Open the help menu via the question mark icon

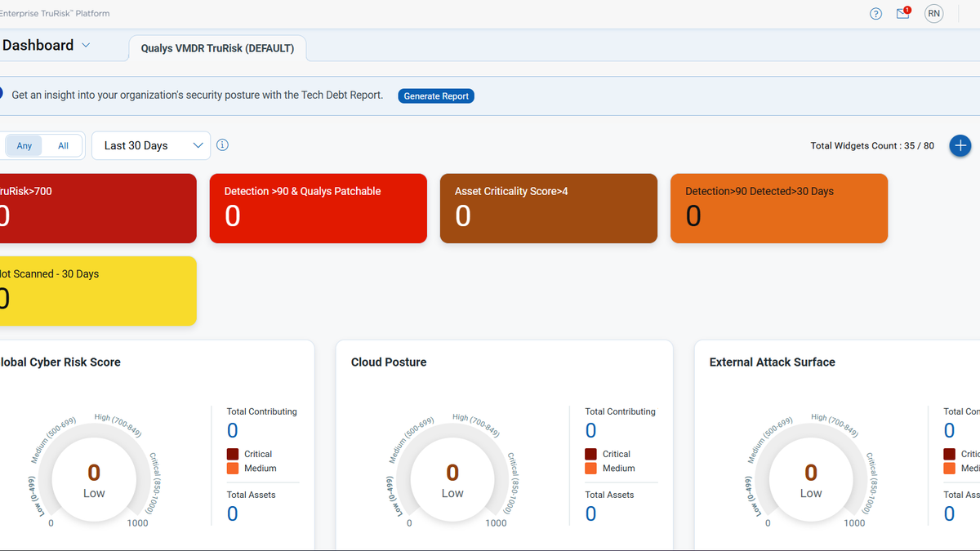click(875, 14)
